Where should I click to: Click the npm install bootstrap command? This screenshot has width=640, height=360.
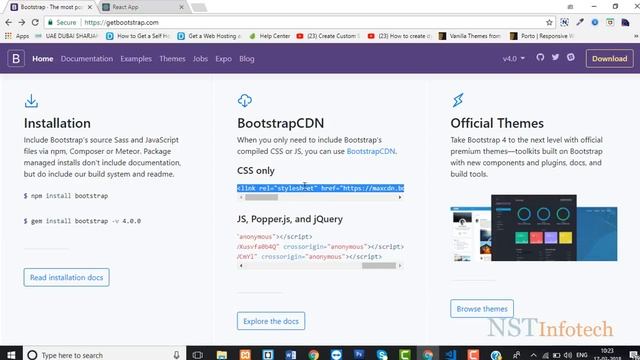point(66,196)
